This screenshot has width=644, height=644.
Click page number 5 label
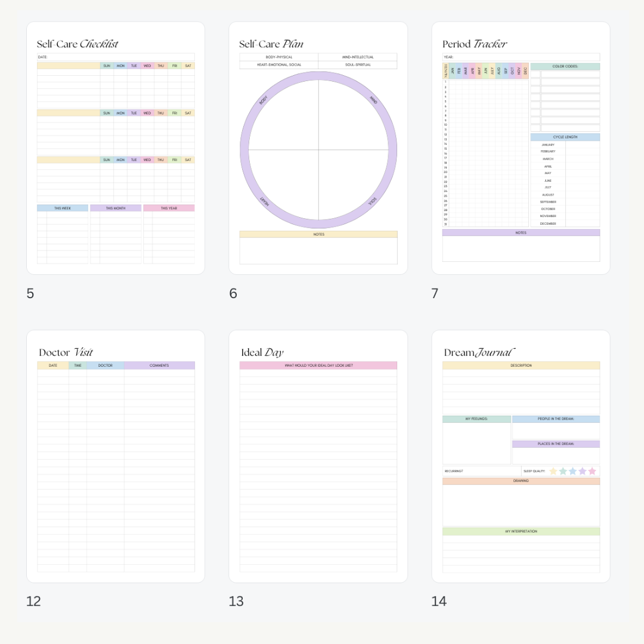coord(30,293)
